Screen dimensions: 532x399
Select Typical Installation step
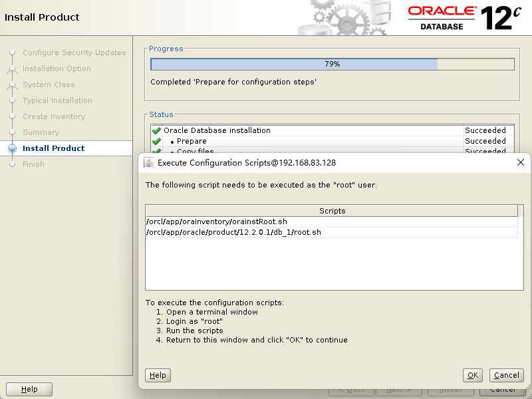coord(57,100)
